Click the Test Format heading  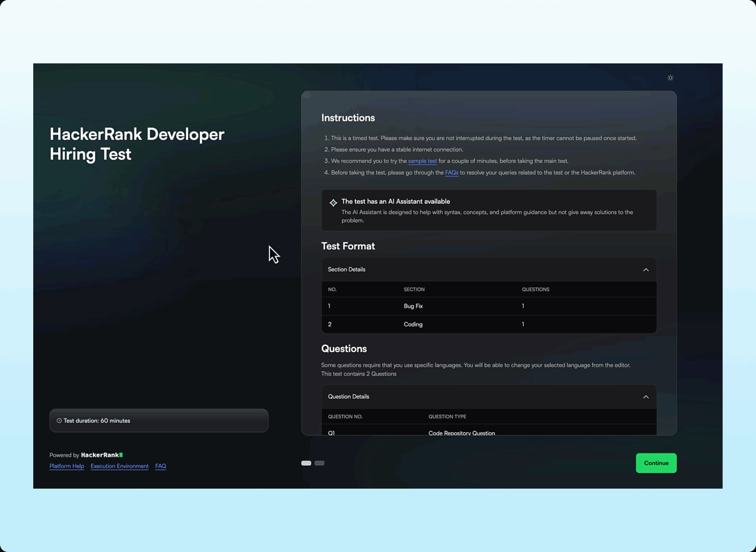(348, 246)
